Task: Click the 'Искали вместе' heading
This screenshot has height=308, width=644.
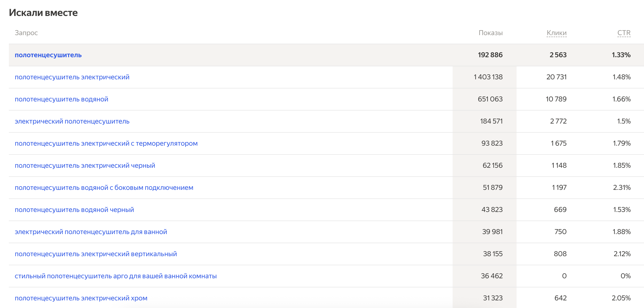Action: [x=43, y=13]
